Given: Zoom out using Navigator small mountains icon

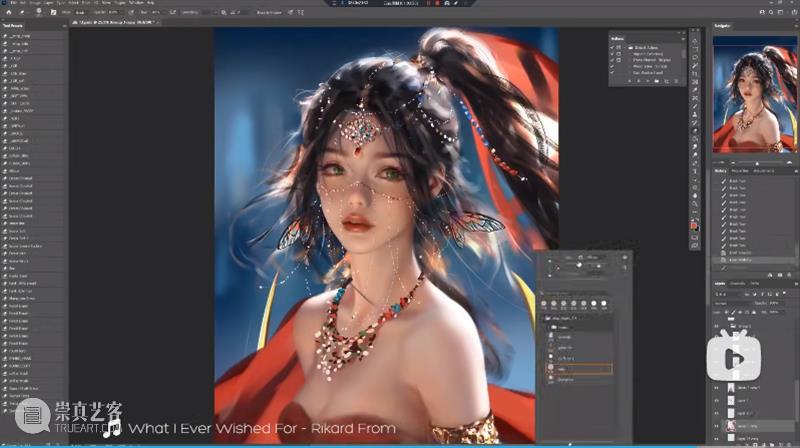Looking at the screenshot, I should [733, 163].
